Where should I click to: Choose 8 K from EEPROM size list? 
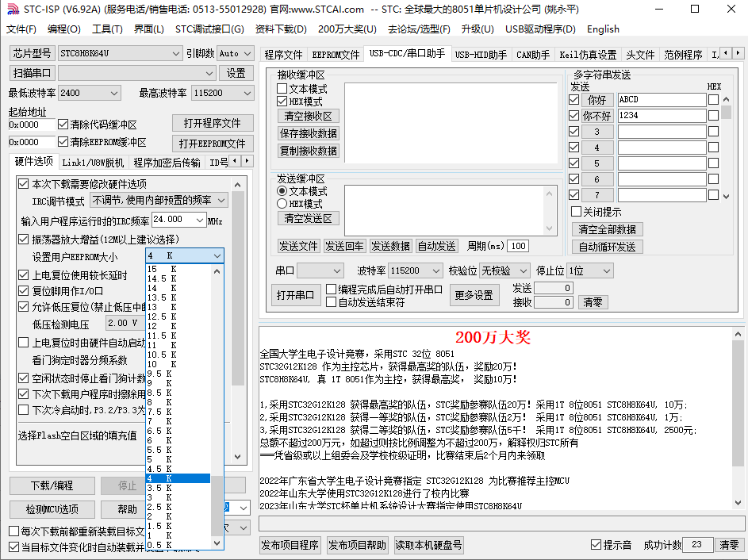click(x=178, y=402)
